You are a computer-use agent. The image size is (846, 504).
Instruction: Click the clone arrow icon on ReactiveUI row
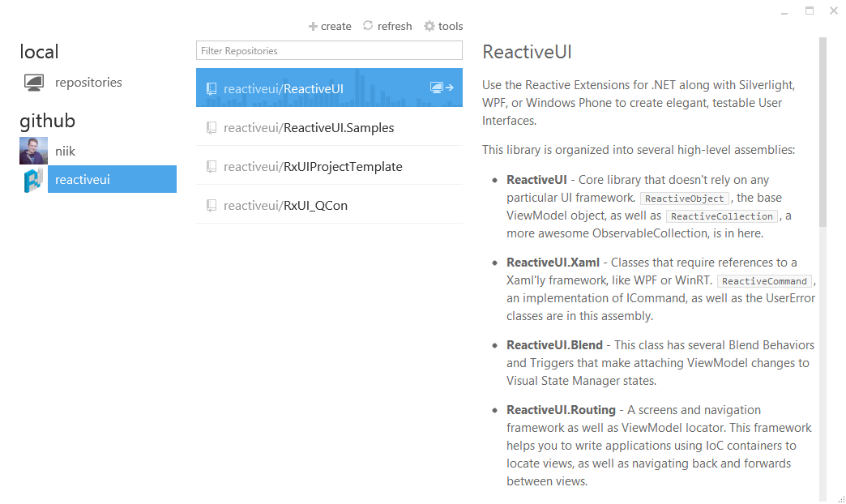pos(442,88)
